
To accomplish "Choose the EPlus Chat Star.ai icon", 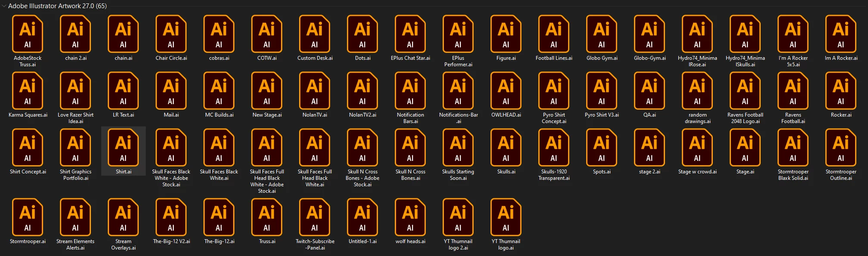I will tap(410, 34).
